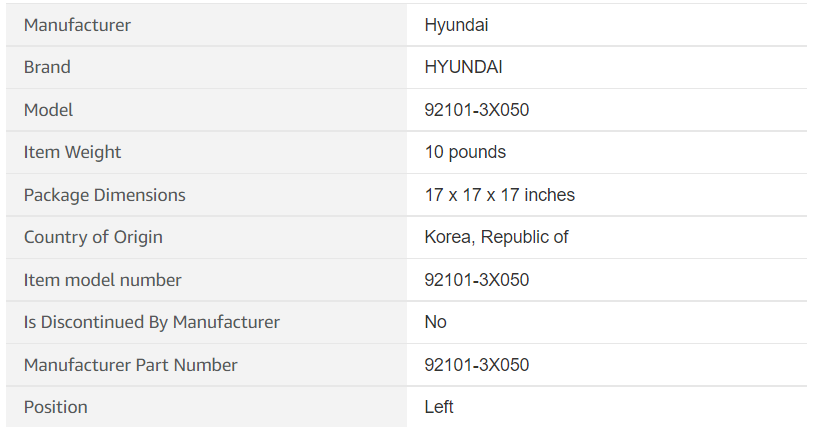820x427 pixels.
Task: Click the Item model number label
Action: [102, 280]
